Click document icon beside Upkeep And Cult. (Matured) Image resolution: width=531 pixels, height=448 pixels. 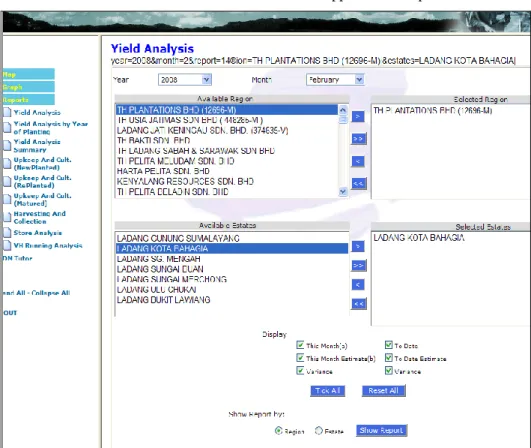coord(7,199)
